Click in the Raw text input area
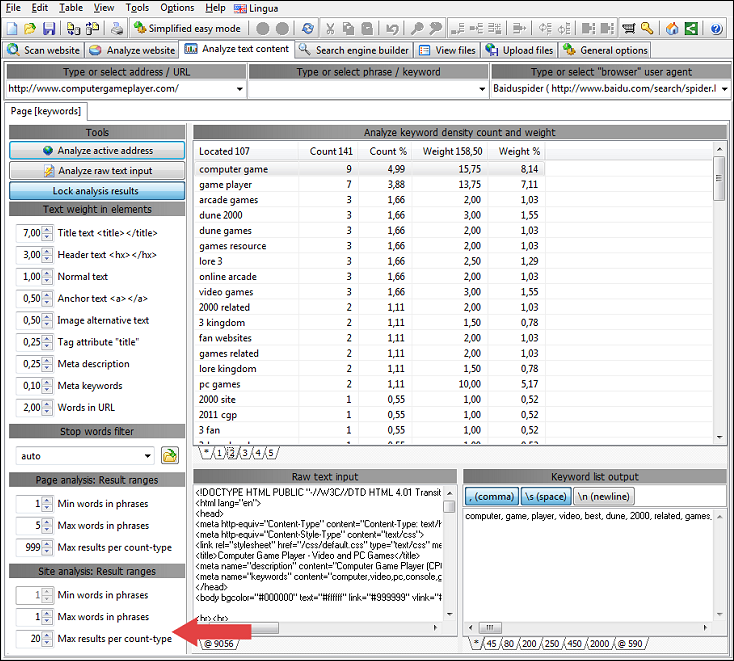This screenshot has width=734, height=661. (x=318, y=552)
